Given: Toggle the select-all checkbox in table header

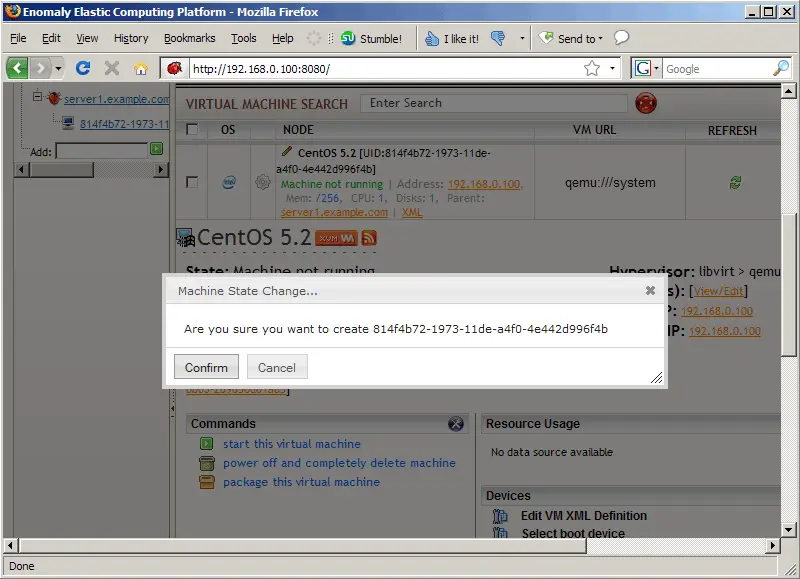Looking at the screenshot, I should tap(192, 130).
